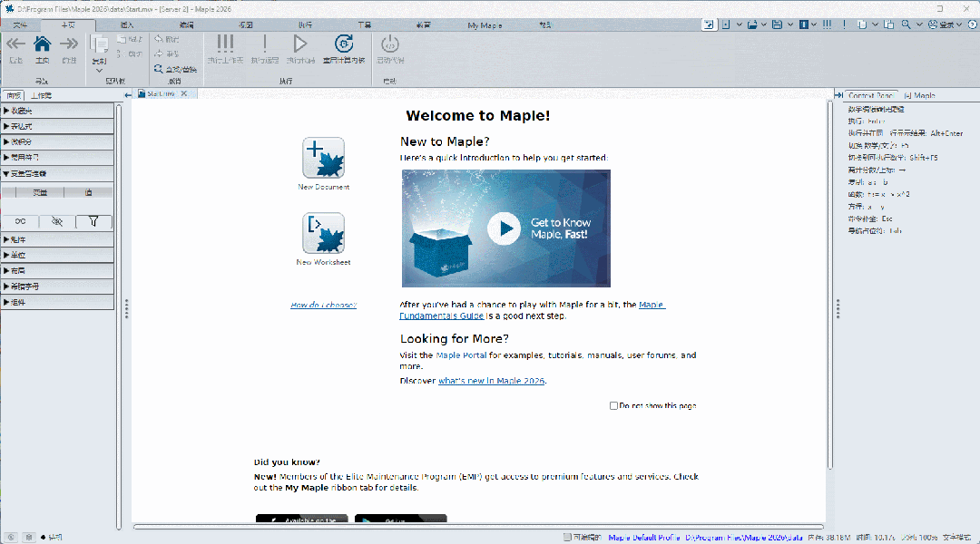Select the Maple tab in right panel

(x=919, y=95)
